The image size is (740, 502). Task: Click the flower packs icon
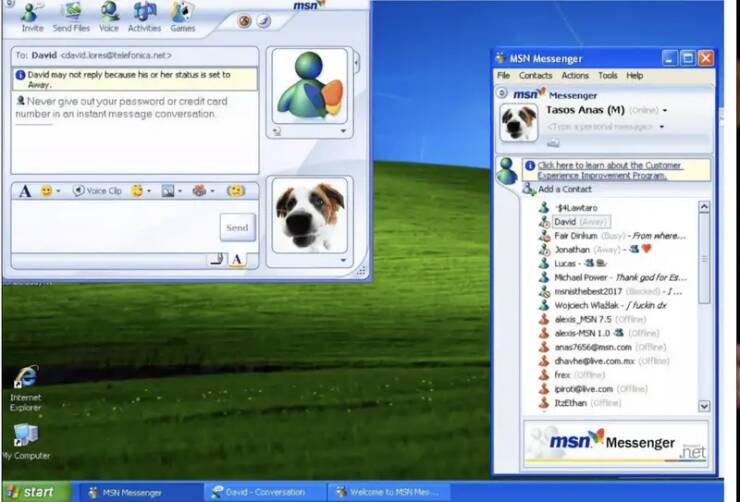pos(200,191)
